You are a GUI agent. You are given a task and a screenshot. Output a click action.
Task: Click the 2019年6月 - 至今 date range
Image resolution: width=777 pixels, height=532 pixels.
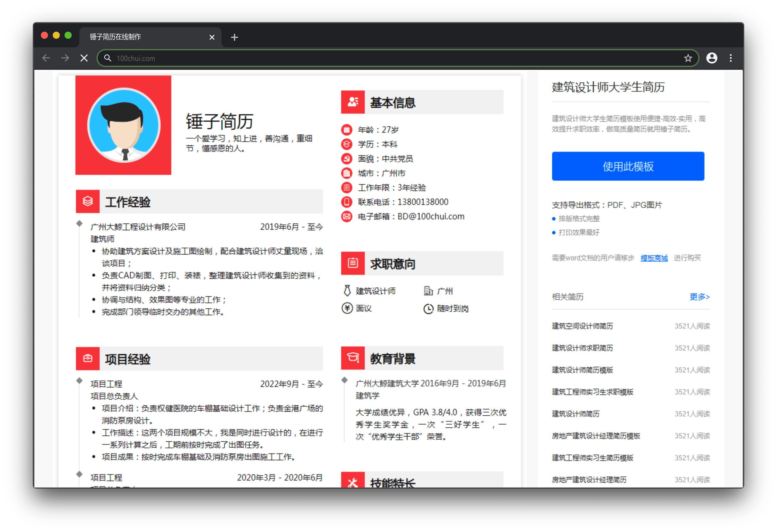pos(292,227)
